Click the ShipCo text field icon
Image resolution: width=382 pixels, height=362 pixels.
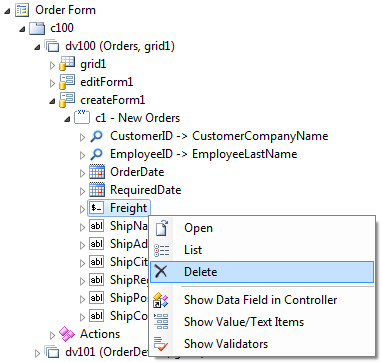[x=97, y=316]
